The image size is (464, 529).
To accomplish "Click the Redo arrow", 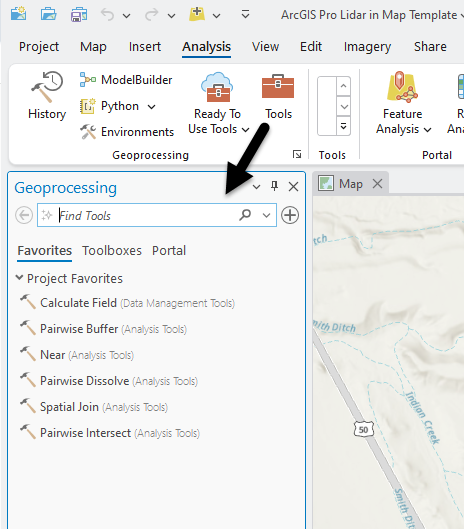I will coord(152,15).
